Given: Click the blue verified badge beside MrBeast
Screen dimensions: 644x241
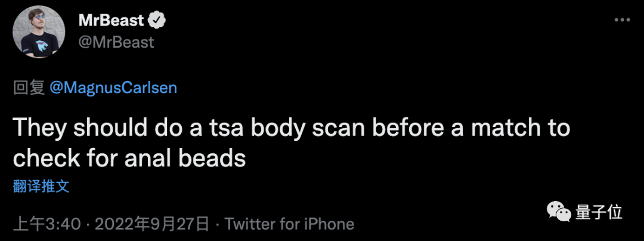Looking at the screenshot, I should pyautogui.click(x=157, y=20).
